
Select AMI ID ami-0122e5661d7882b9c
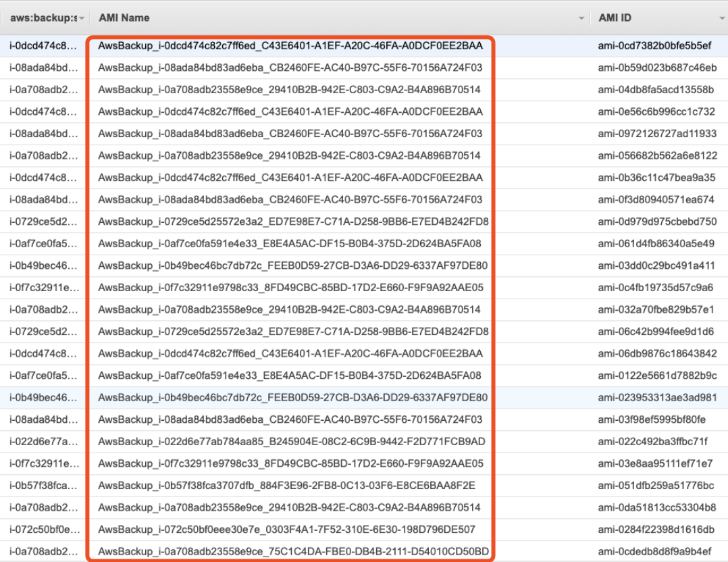[658, 376]
